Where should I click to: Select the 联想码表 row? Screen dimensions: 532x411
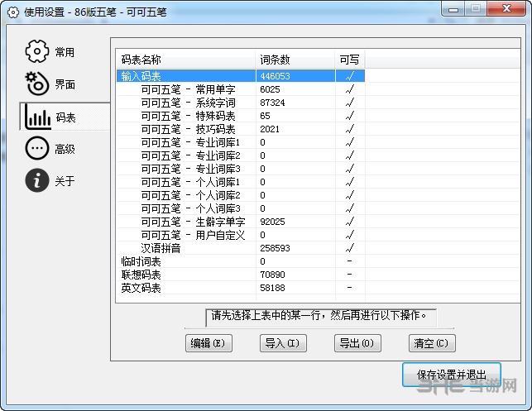pos(241,275)
